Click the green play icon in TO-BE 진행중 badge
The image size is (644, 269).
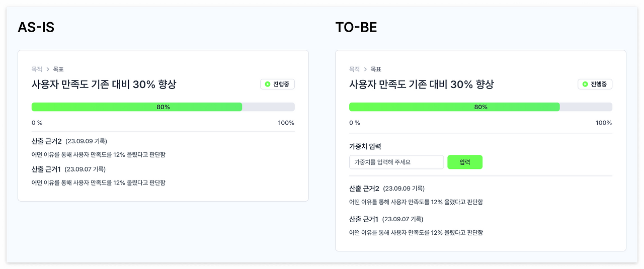tap(585, 84)
